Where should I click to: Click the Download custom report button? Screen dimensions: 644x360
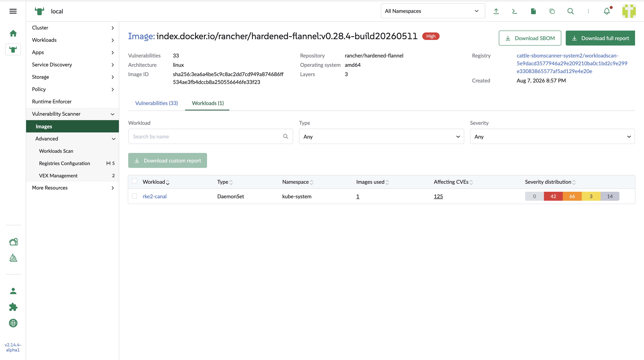[168, 160]
